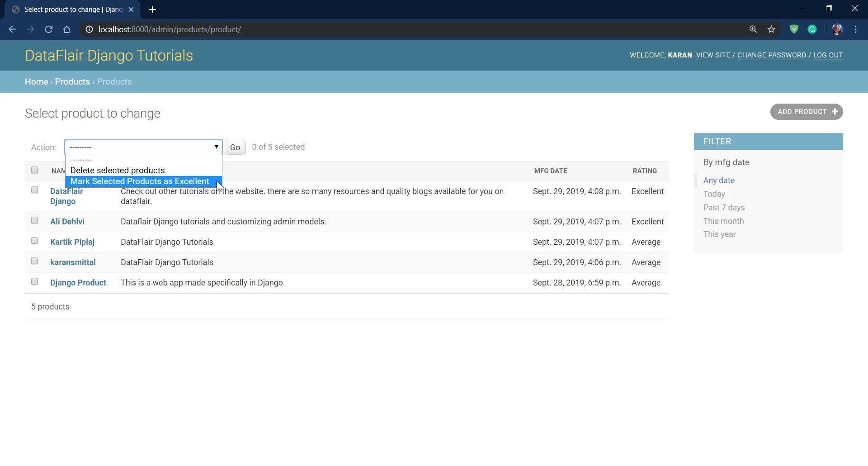Viewport: 868px width, 466px height.
Task: Open the Chrome profile avatar
Action: point(837,29)
